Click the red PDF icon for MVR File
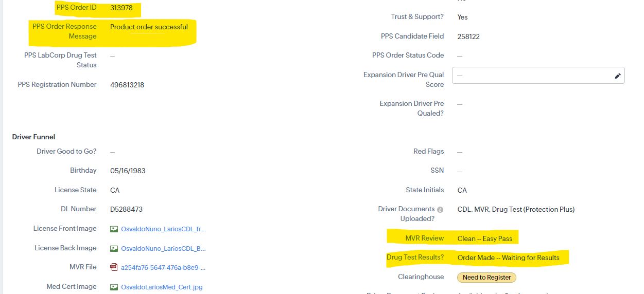 point(114,267)
